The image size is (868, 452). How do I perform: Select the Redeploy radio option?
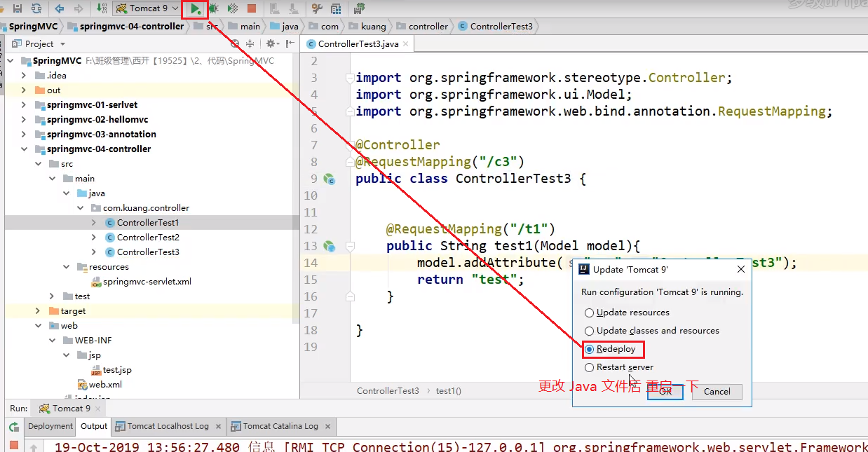pos(611,349)
